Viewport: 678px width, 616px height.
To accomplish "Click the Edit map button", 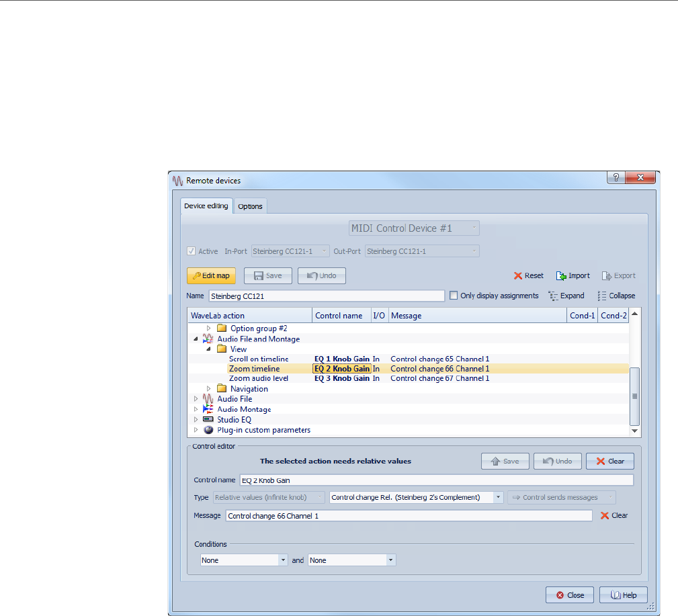I will 211,276.
